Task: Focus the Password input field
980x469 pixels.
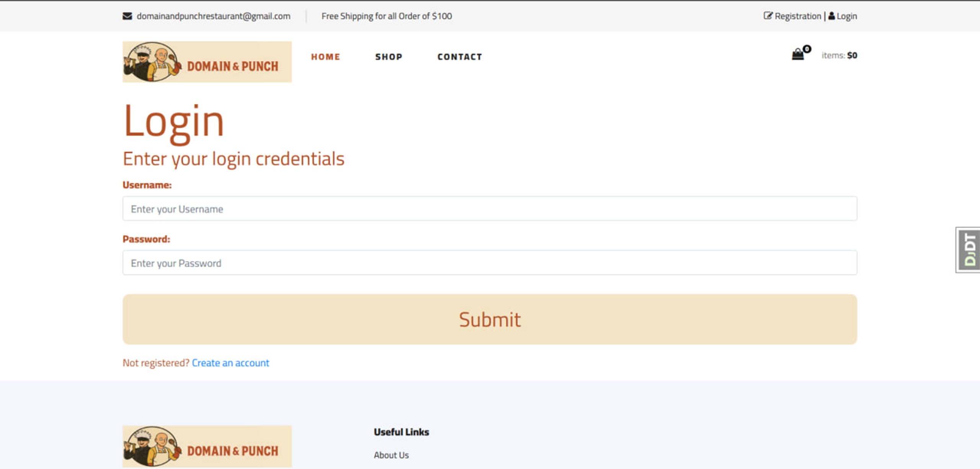Action: click(490, 263)
